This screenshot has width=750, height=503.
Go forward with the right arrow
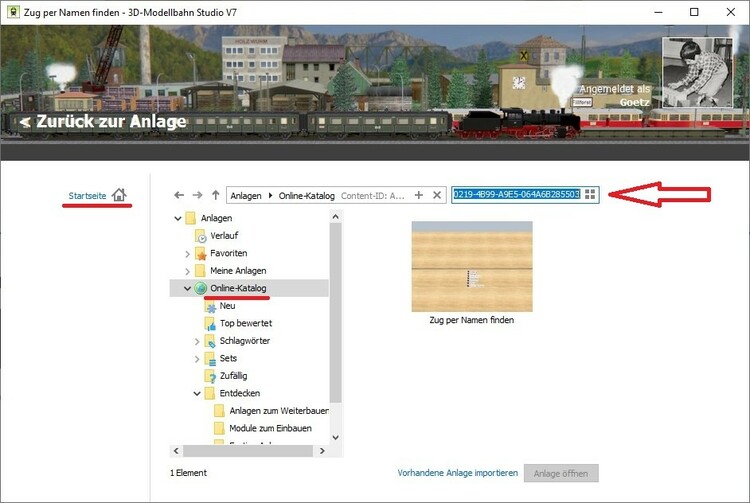pyautogui.click(x=198, y=195)
